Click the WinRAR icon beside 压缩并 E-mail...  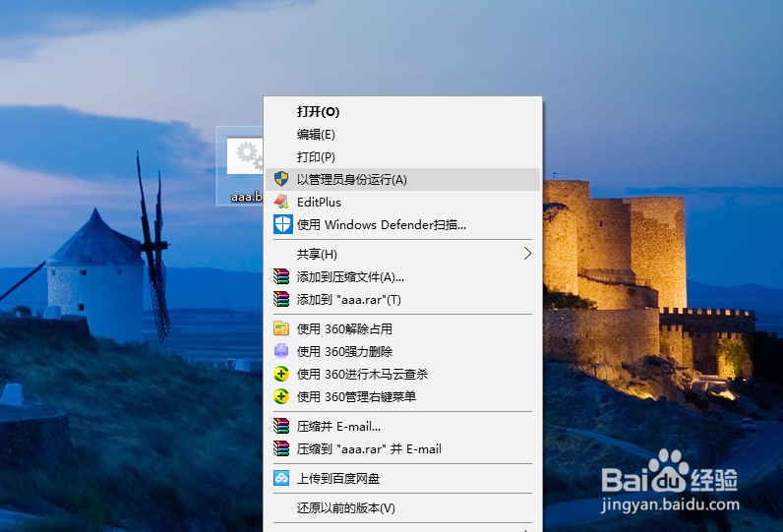click(x=281, y=426)
